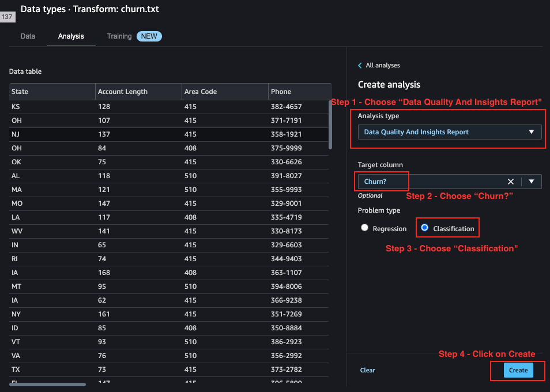The width and height of the screenshot is (550, 392).
Task: Open the Analysis type dropdown arrow
Action: tap(532, 132)
